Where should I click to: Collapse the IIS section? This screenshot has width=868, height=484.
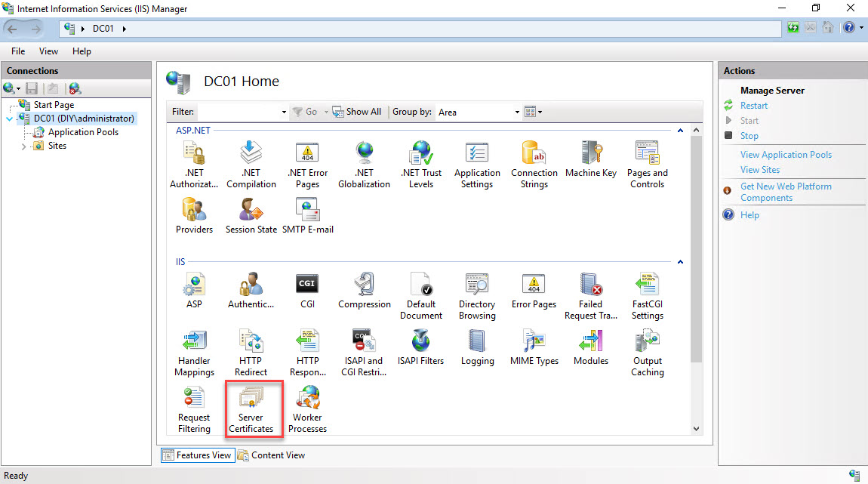click(680, 262)
